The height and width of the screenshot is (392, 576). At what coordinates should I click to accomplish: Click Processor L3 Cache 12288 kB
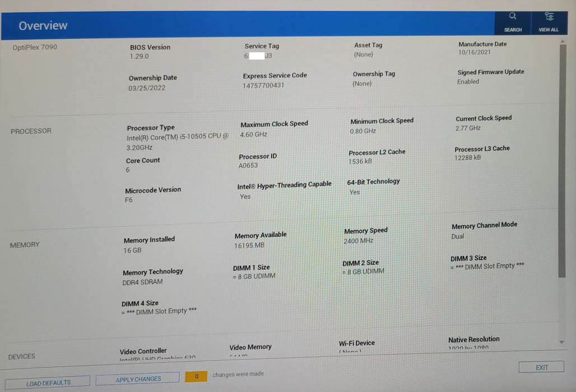click(x=467, y=157)
